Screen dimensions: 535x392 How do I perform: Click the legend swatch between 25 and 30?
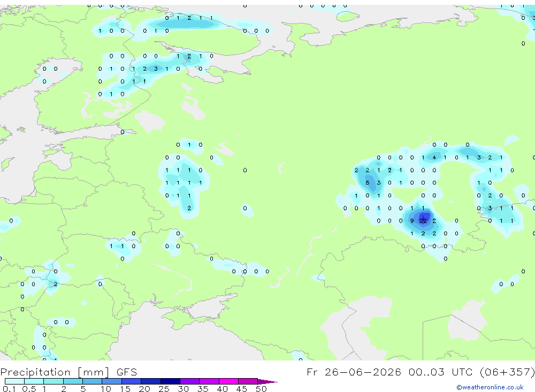tap(170, 381)
